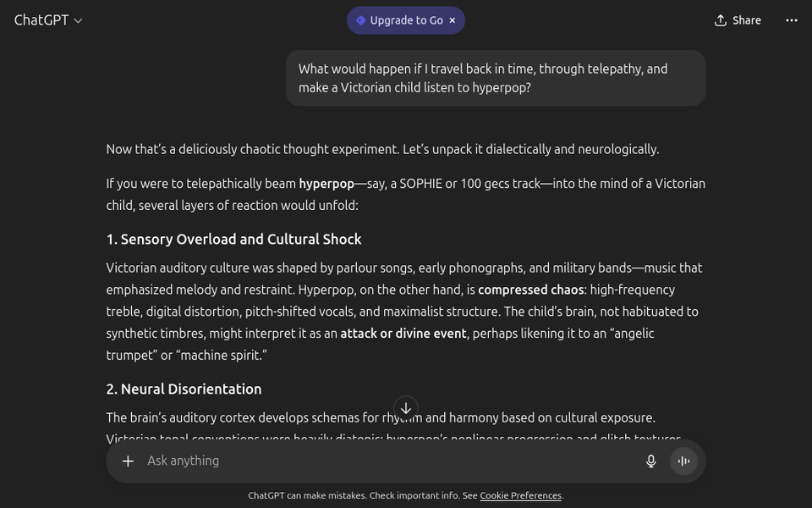Image resolution: width=812 pixels, height=508 pixels.
Task: Launch voice mode with the waveform icon
Action: [683, 461]
